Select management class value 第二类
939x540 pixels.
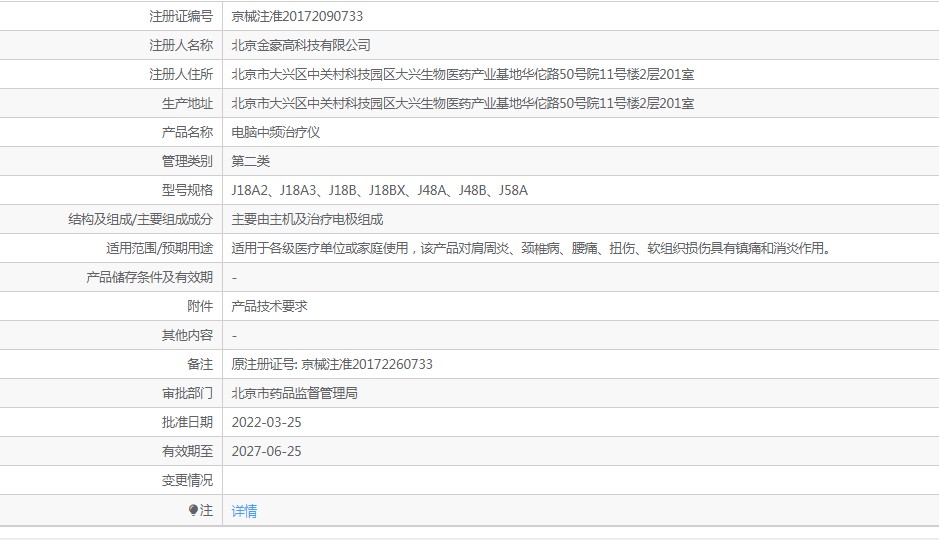(x=250, y=161)
